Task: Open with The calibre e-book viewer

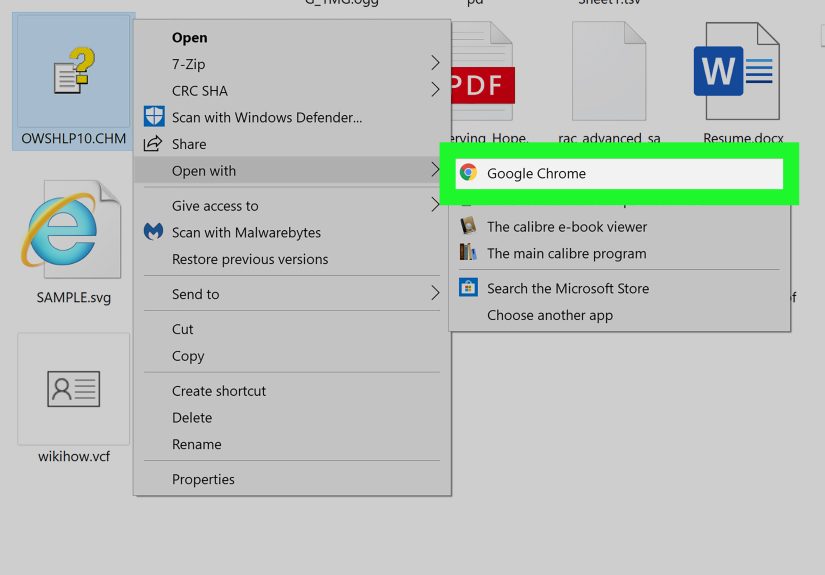Action: tap(619, 227)
